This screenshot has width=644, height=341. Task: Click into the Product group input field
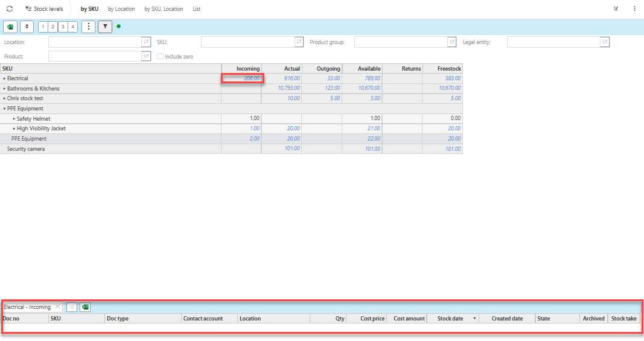tap(400, 42)
